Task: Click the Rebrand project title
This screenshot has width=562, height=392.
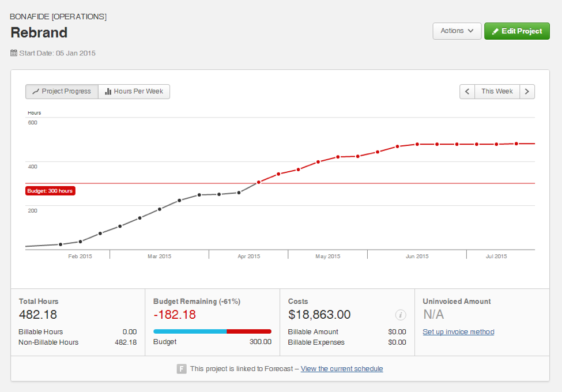Action: [x=39, y=33]
